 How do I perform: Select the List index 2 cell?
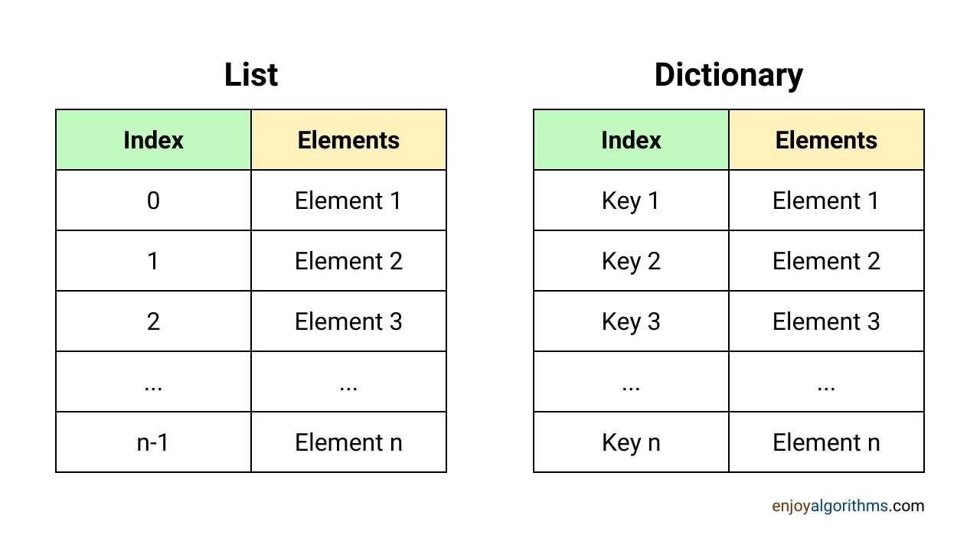pyautogui.click(x=153, y=321)
